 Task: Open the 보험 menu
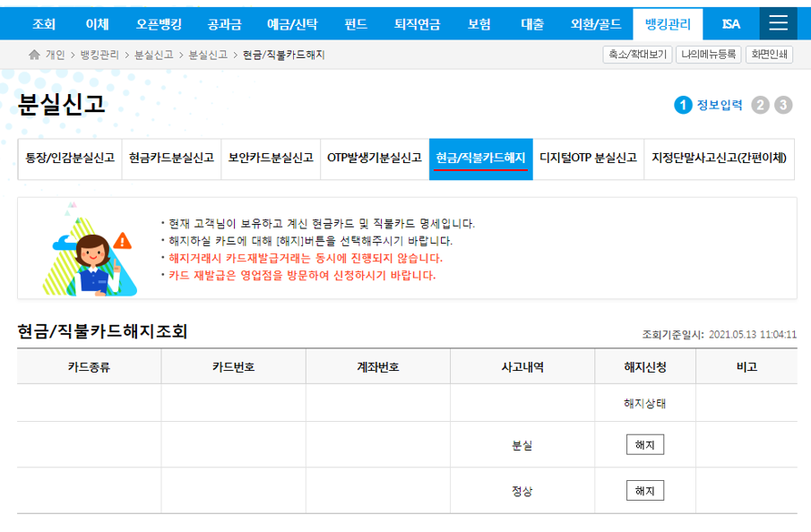coord(479,24)
